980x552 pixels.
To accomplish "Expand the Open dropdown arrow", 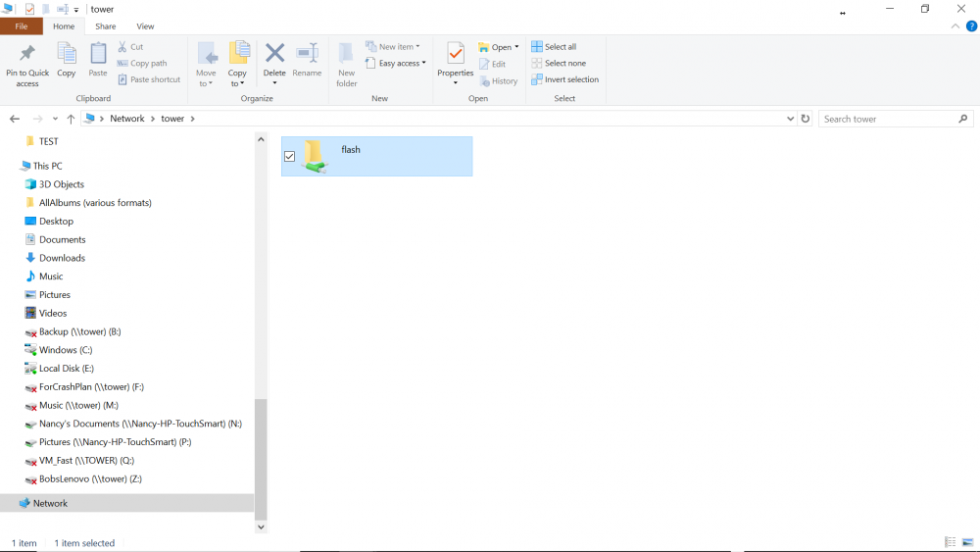I will tap(516, 47).
